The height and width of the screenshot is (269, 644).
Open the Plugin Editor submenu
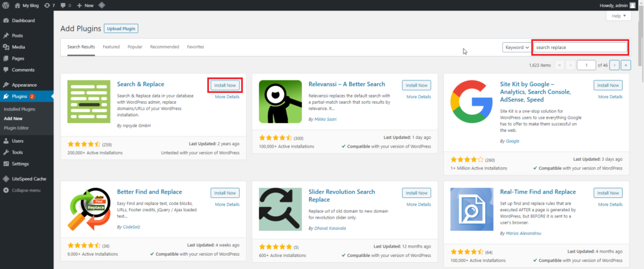(16, 128)
